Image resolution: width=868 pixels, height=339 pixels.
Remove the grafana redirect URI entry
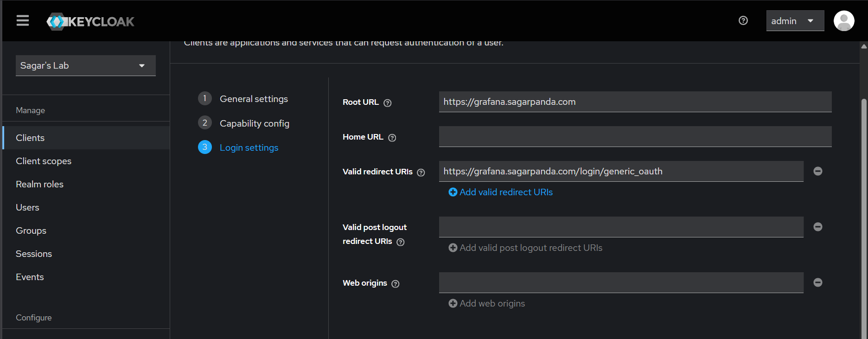point(818,171)
